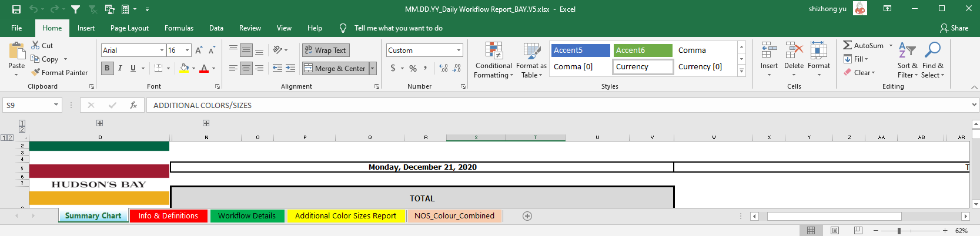Screen dimensions: 980x236
Task: Activate Format Painter
Action: [x=59, y=73]
